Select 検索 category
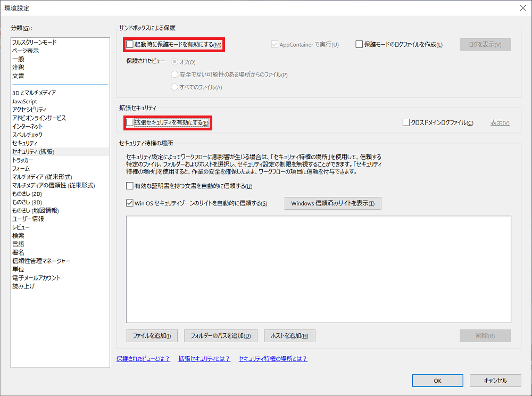This screenshot has height=396, width=532. pos(18,235)
